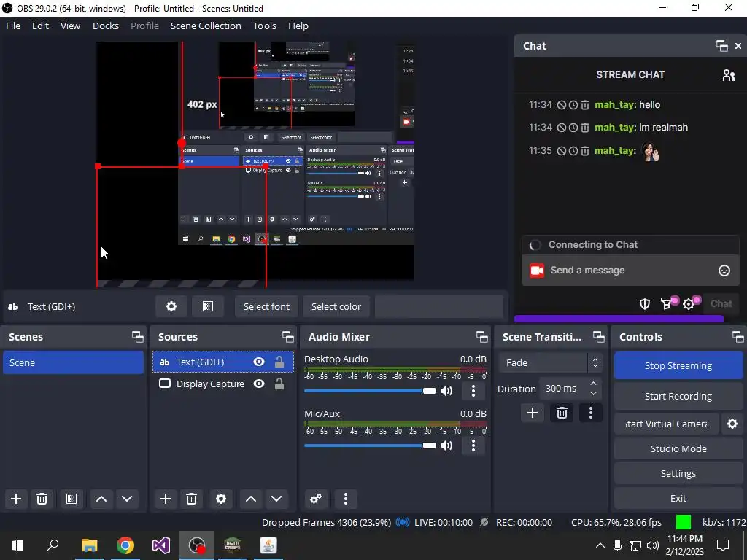Viewport: 747px width, 560px height.
Task: Open transition properties three-dot menu
Action: (x=591, y=413)
